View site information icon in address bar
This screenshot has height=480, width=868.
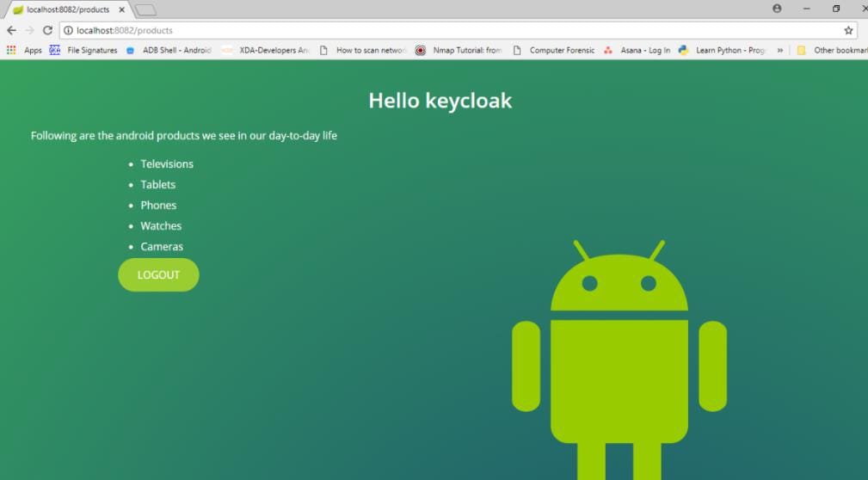pyautogui.click(x=69, y=30)
